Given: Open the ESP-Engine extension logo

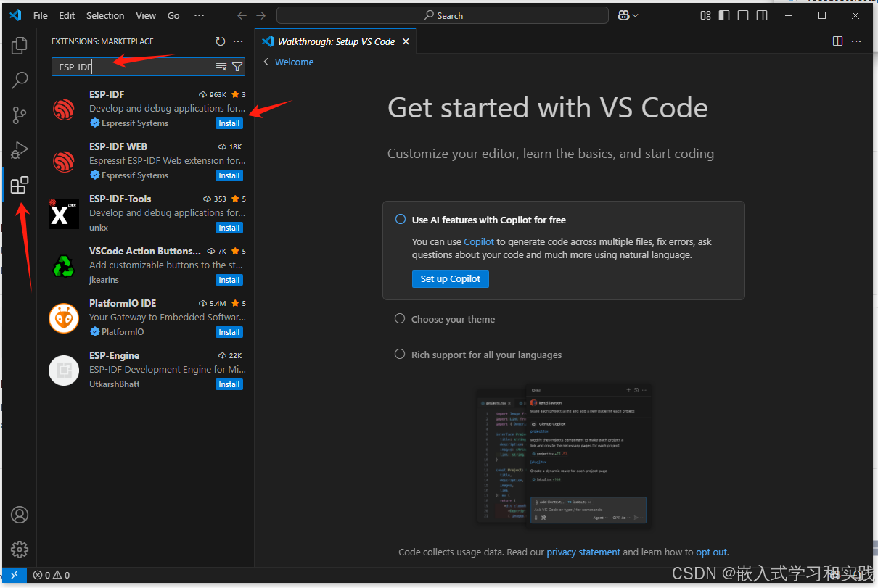Looking at the screenshot, I should click(64, 370).
